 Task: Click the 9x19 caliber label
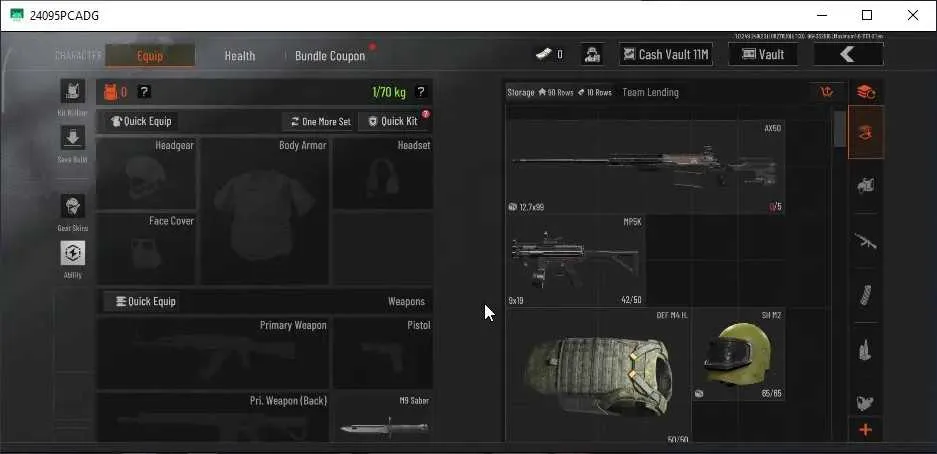(x=516, y=300)
